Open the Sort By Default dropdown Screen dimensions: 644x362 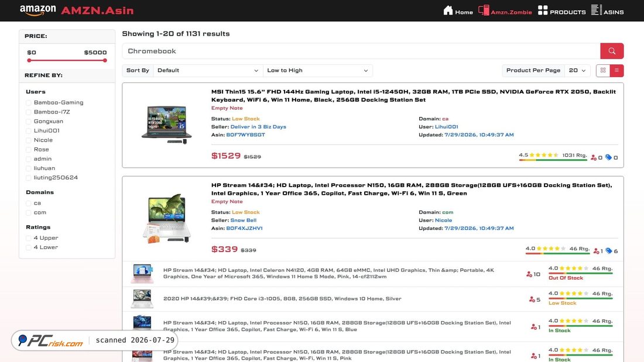pos(208,71)
